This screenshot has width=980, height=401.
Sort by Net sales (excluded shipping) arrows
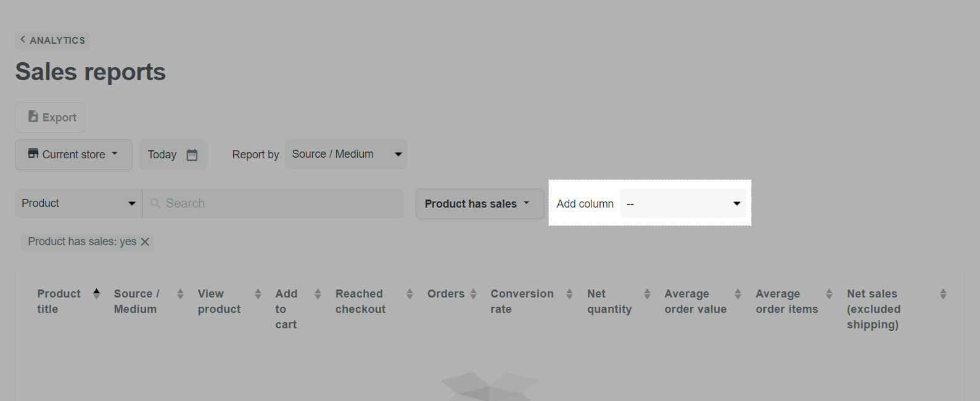coord(943,294)
